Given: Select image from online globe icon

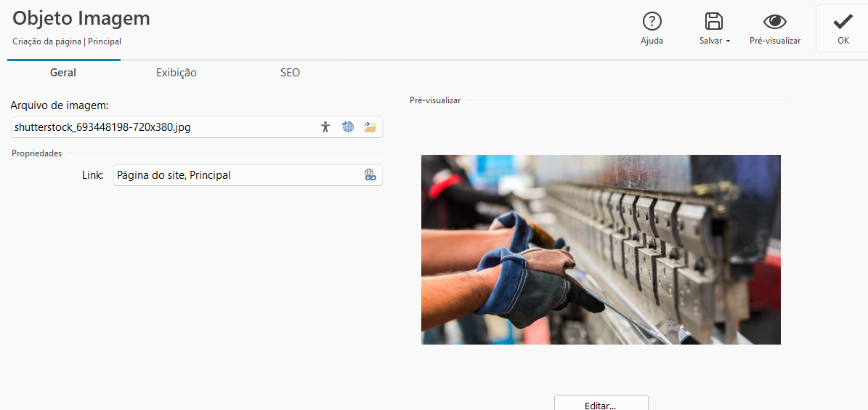Looking at the screenshot, I should (348, 127).
